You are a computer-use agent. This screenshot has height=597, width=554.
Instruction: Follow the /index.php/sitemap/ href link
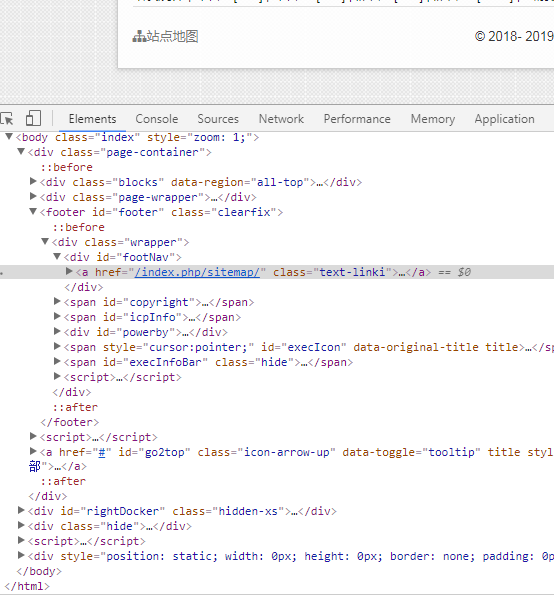(x=197, y=272)
